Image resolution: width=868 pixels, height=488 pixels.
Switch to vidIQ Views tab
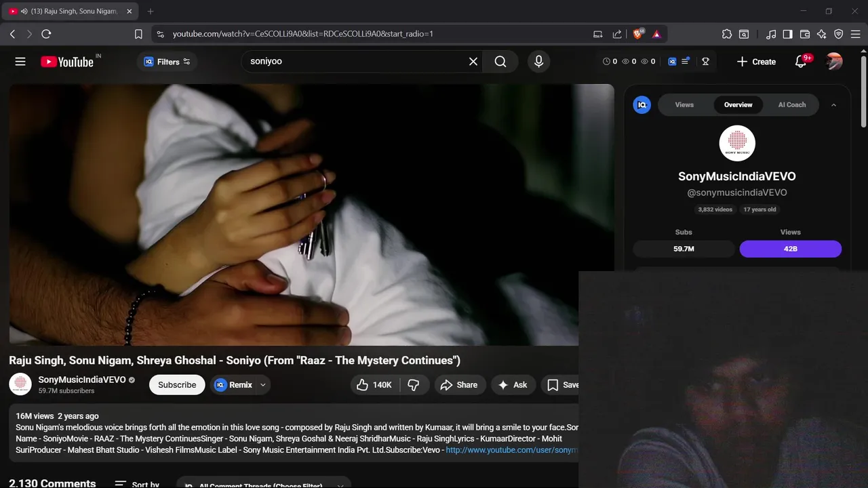pyautogui.click(x=684, y=105)
